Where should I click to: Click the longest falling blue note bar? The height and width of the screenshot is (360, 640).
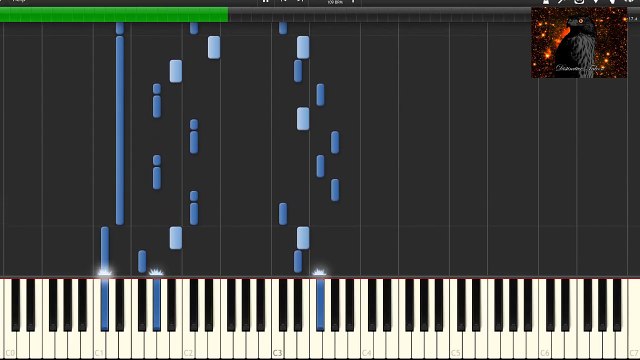pos(120,130)
